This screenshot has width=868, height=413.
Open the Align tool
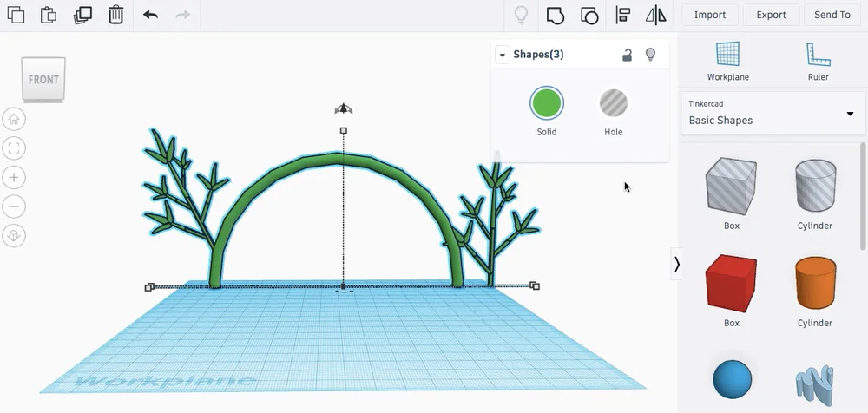point(622,15)
